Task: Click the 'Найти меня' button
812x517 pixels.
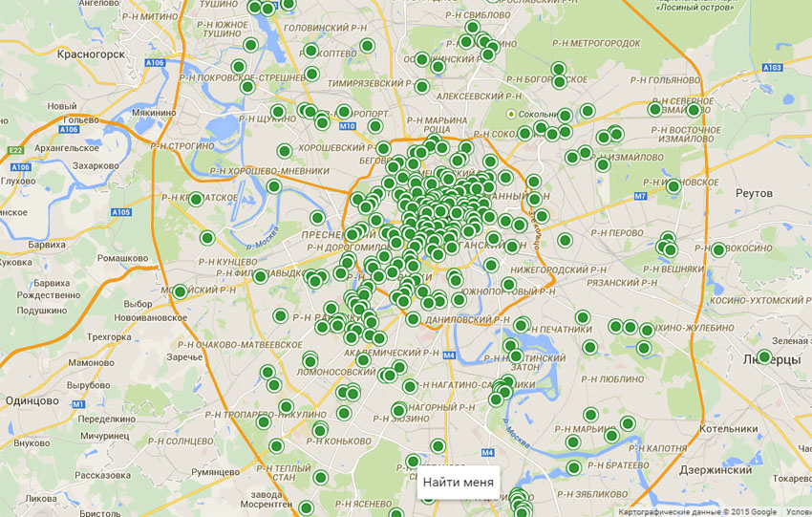Action: [459, 483]
